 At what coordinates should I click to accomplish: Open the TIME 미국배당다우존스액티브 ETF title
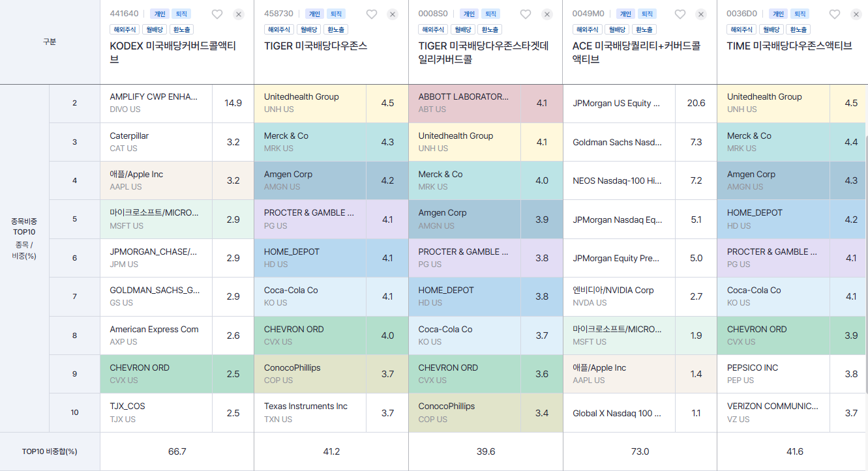pyautogui.click(x=790, y=46)
